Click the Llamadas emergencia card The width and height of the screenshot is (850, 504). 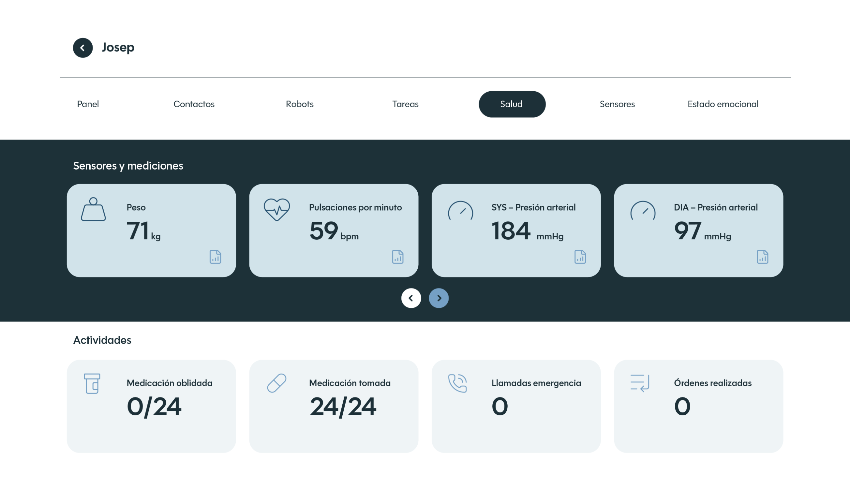[x=516, y=406]
